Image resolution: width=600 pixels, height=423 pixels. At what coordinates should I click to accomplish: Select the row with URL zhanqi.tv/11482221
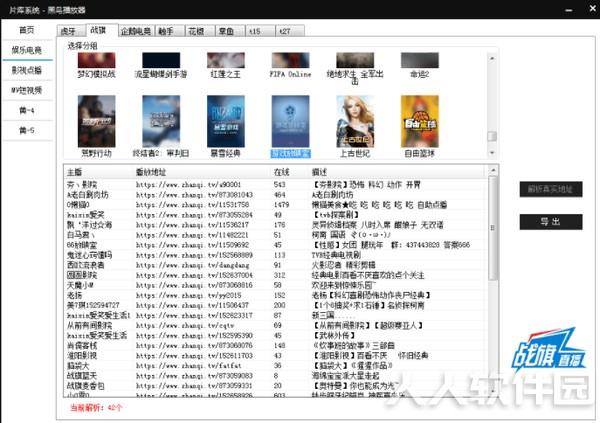(x=276, y=235)
